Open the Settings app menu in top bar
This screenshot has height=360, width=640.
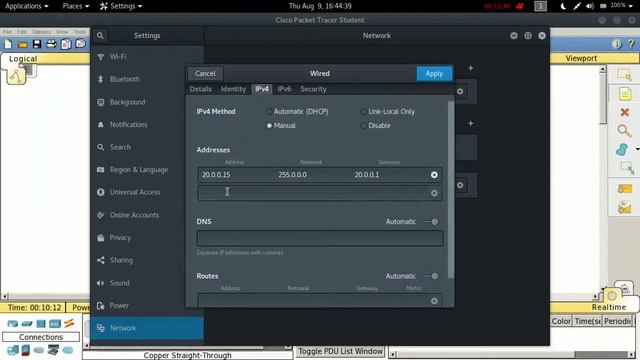[121, 6]
